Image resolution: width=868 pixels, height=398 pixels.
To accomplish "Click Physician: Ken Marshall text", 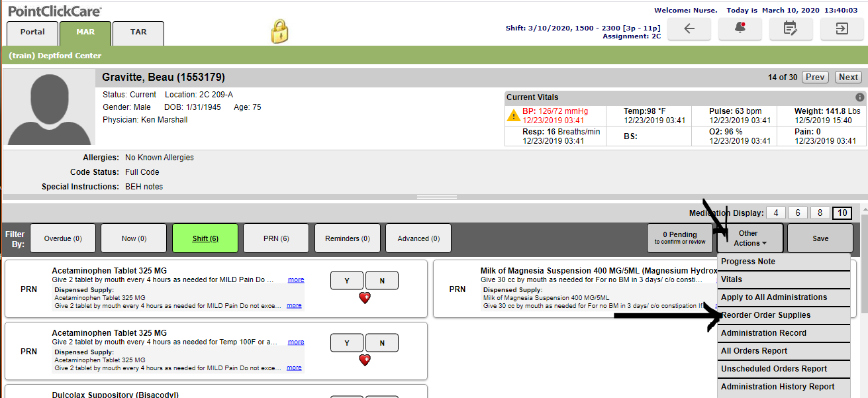I will (145, 120).
